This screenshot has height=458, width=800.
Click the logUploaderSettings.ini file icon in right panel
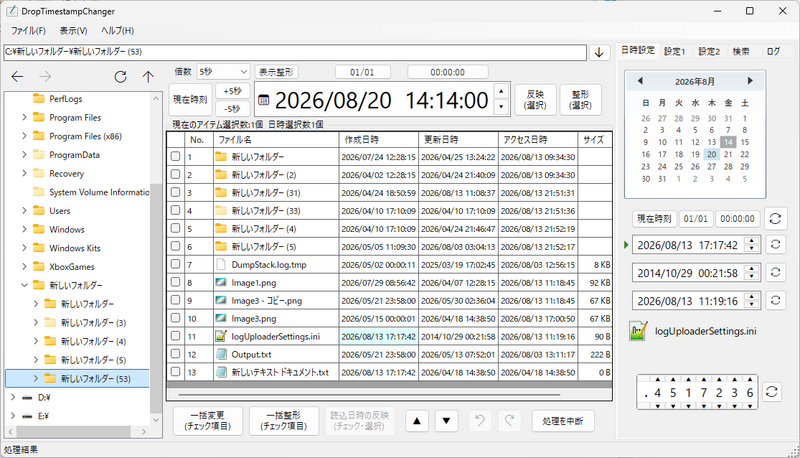coord(638,331)
